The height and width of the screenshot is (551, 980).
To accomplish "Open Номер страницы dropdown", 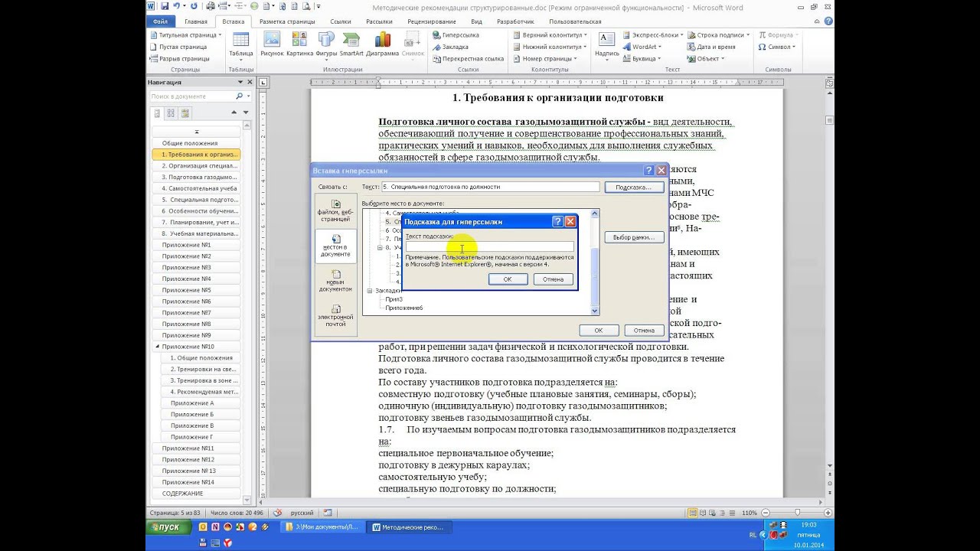I will pos(545,58).
